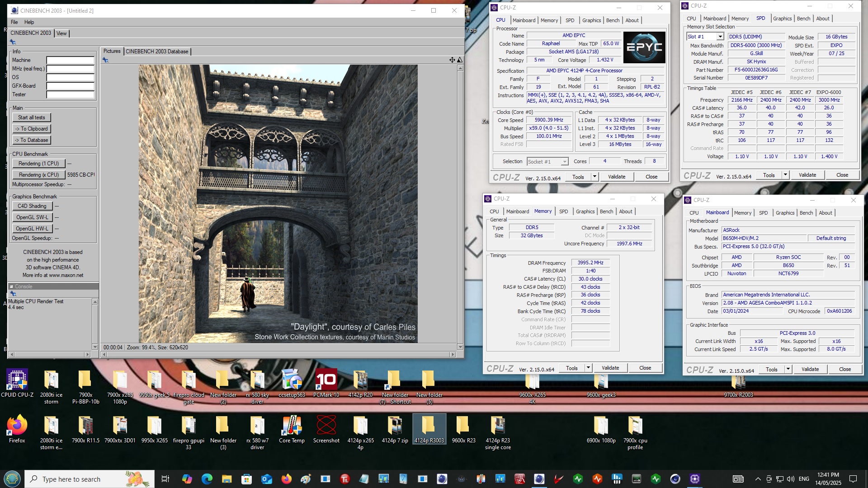Open Task View from the taskbar

[165, 479]
